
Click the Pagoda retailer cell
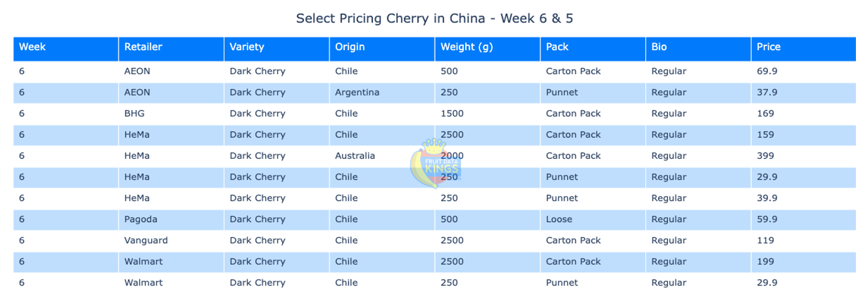(x=140, y=219)
